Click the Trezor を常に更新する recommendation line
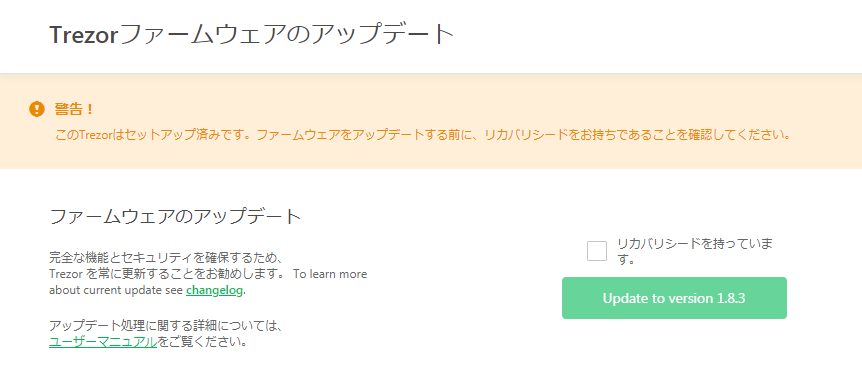The width and height of the screenshot is (862, 379). point(167,274)
